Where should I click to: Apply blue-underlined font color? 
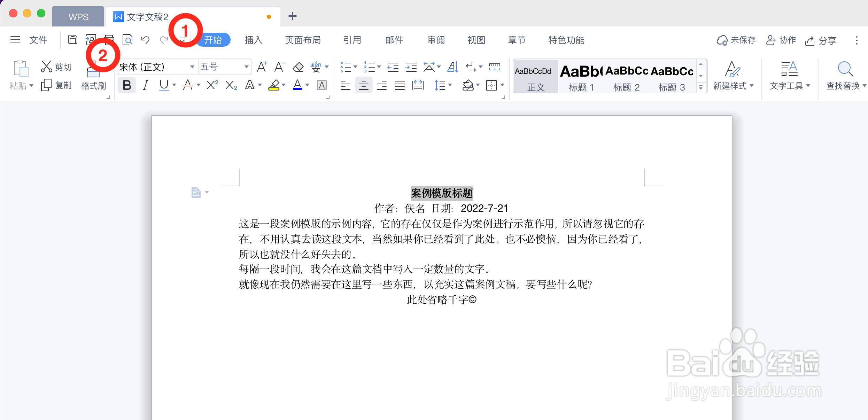click(x=297, y=85)
